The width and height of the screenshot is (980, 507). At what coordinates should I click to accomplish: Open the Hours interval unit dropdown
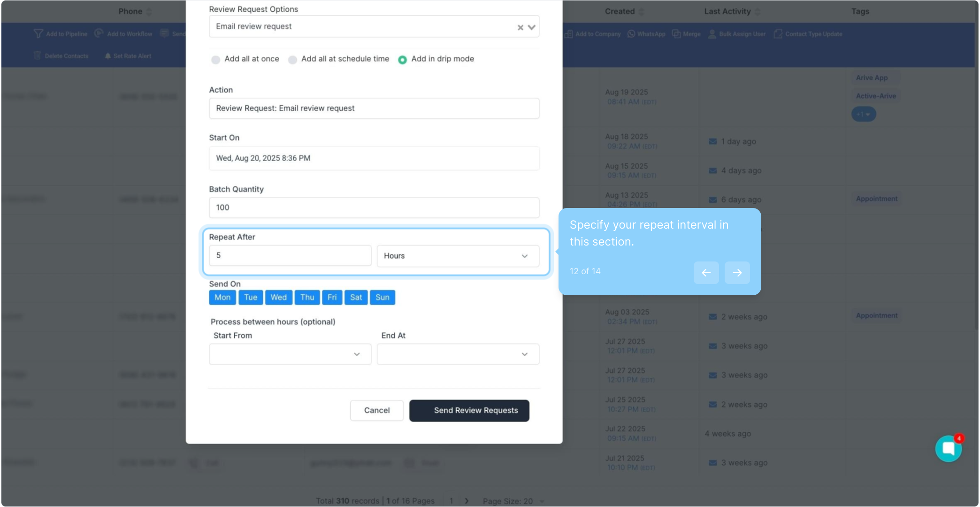tap(458, 256)
